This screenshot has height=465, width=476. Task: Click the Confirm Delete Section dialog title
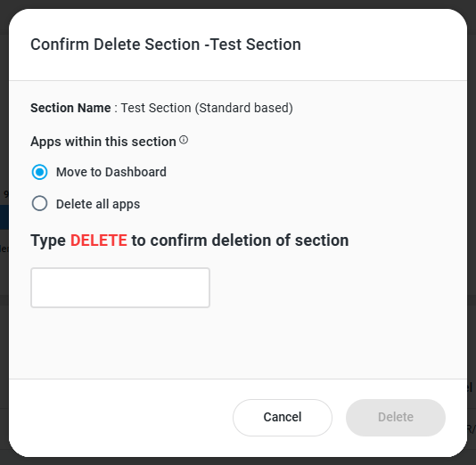tap(166, 45)
